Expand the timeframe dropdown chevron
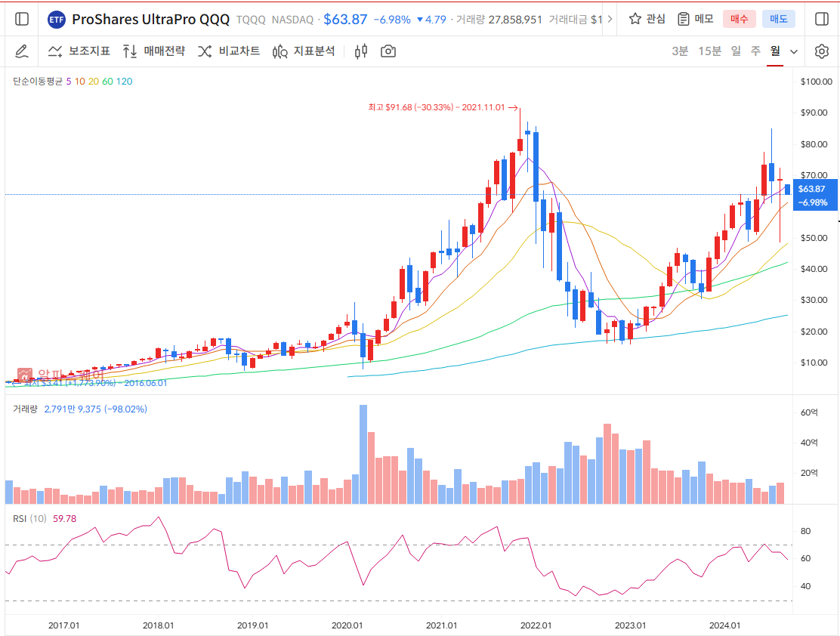The height and width of the screenshot is (636, 840). point(794,52)
